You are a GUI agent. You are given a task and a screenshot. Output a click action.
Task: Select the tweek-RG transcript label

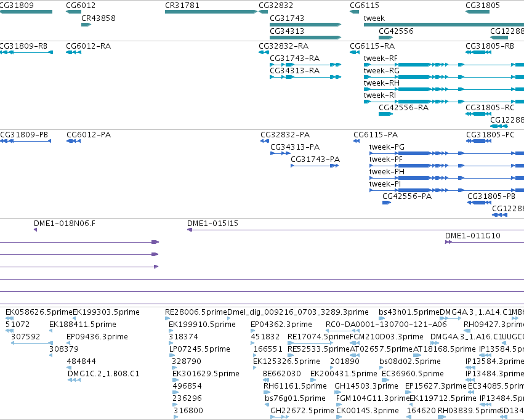(x=381, y=71)
